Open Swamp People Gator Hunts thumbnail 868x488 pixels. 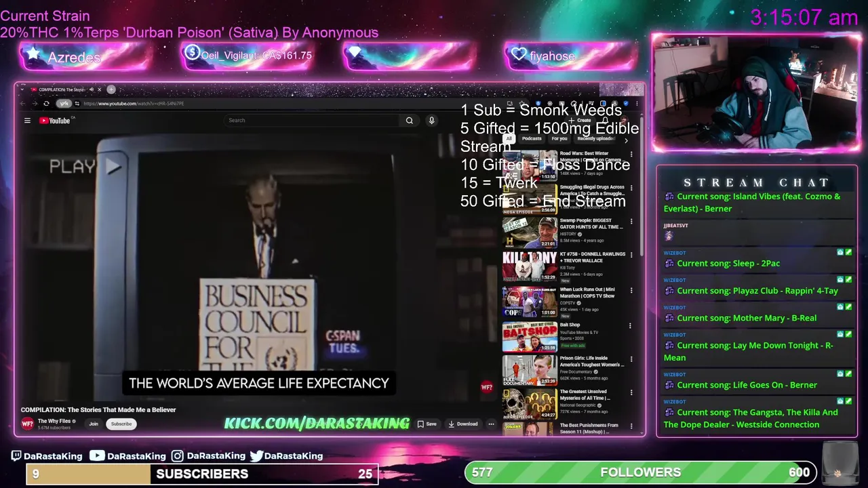(x=530, y=232)
